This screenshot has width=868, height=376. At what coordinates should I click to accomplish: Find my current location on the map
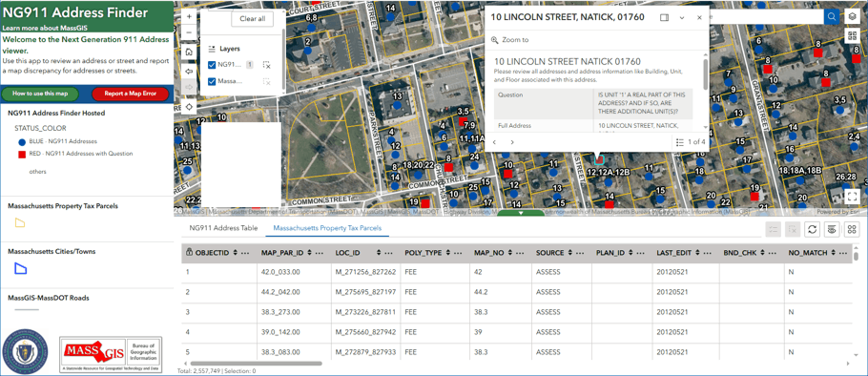point(189,106)
